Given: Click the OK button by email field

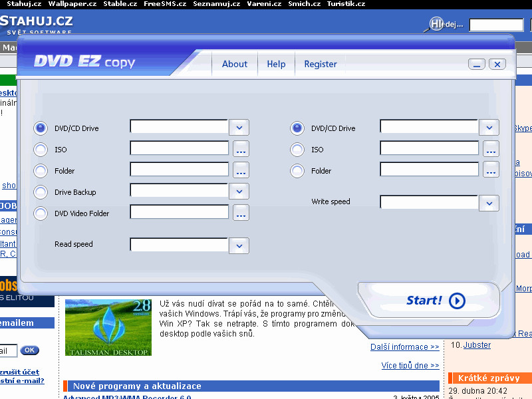Looking at the screenshot, I should coord(29,350).
